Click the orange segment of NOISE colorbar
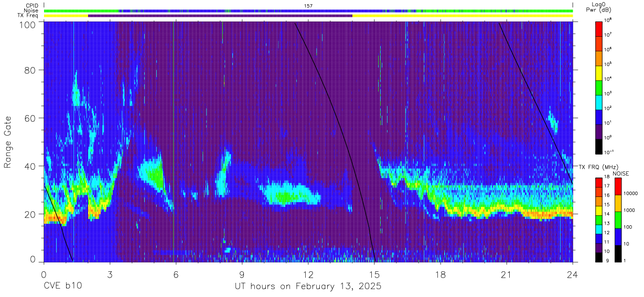 [617, 203]
